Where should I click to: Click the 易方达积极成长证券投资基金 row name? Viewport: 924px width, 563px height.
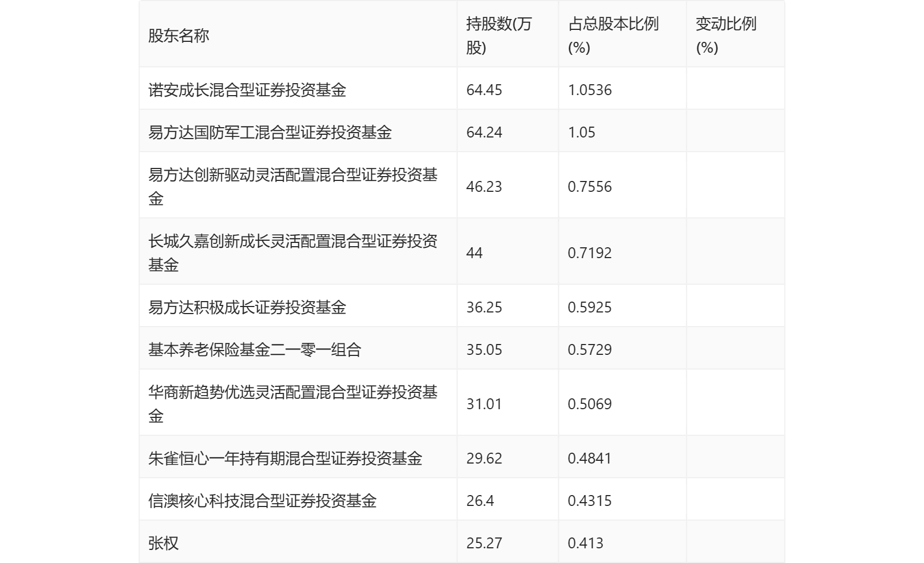pyautogui.click(x=247, y=307)
